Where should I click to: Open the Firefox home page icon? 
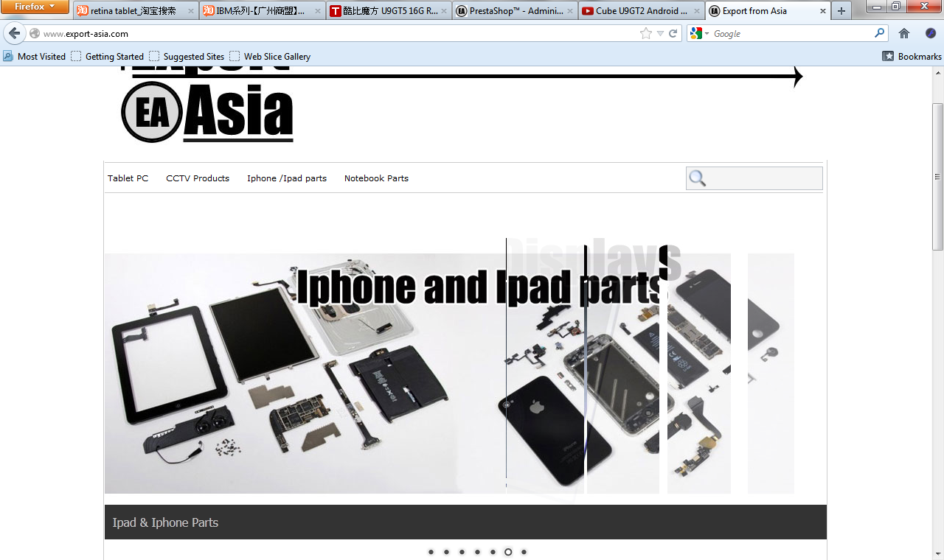pyautogui.click(x=904, y=33)
